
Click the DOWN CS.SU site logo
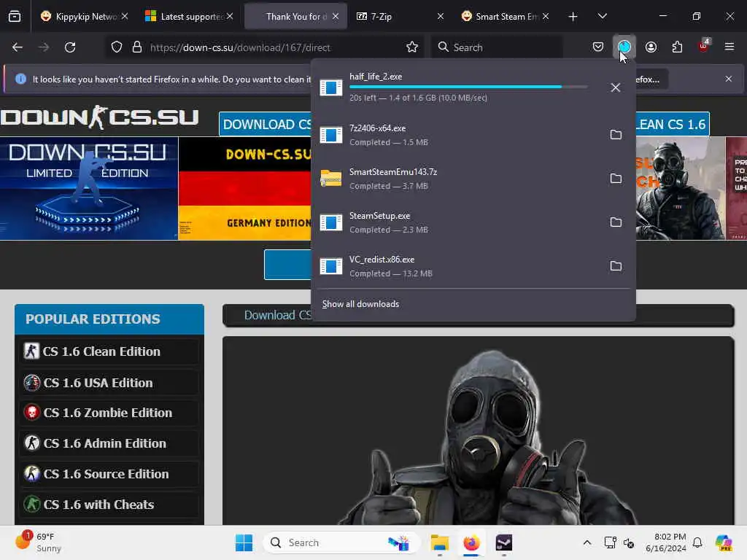tap(99, 117)
